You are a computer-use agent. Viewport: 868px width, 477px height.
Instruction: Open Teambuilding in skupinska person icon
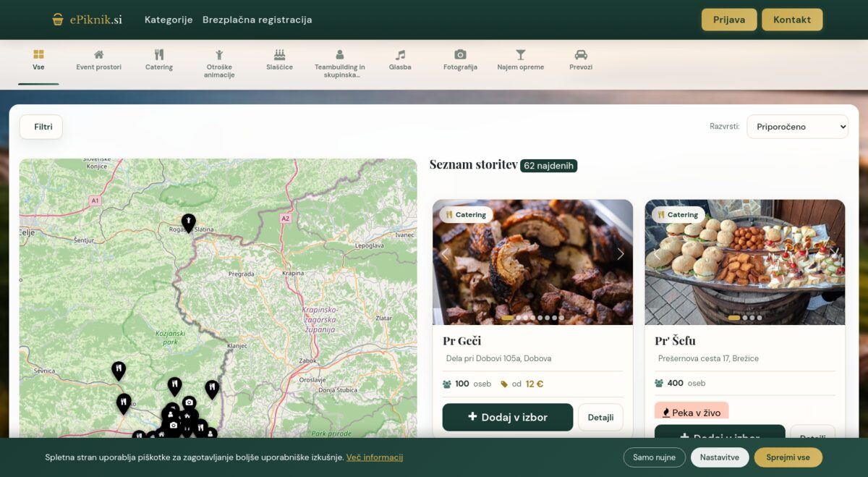coord(340,54)
